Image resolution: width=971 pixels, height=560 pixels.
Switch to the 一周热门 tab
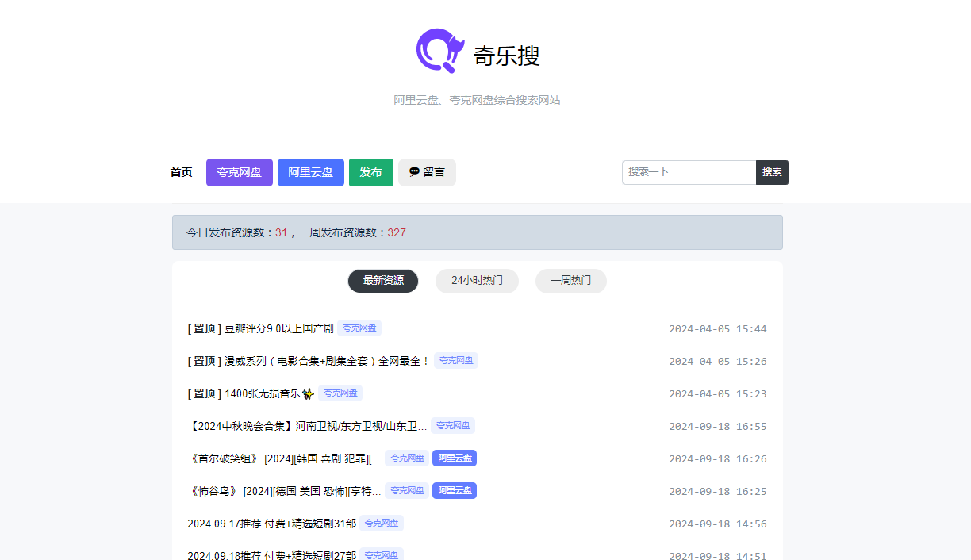point(571,281)
